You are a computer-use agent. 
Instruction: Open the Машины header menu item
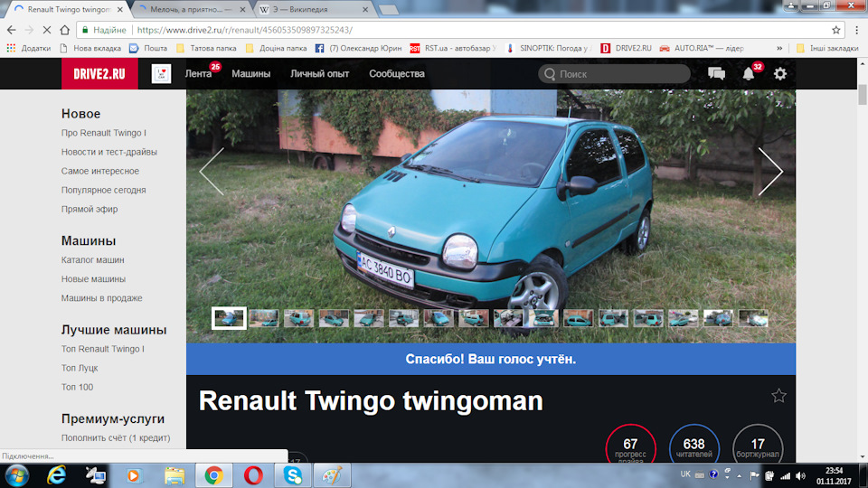pyautogui.click(x=250, y=73)
